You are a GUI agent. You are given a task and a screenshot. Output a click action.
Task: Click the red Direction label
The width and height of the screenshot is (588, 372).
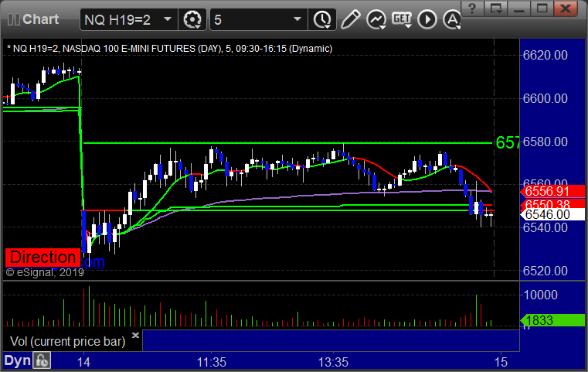point(42,258)
